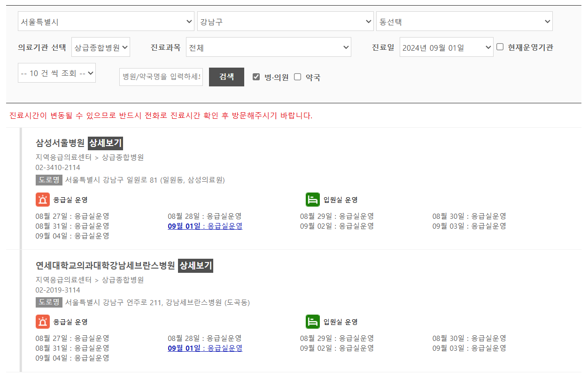
Task: Expand the 10건씩 조회 results dropdown
Action: (56, 73)
